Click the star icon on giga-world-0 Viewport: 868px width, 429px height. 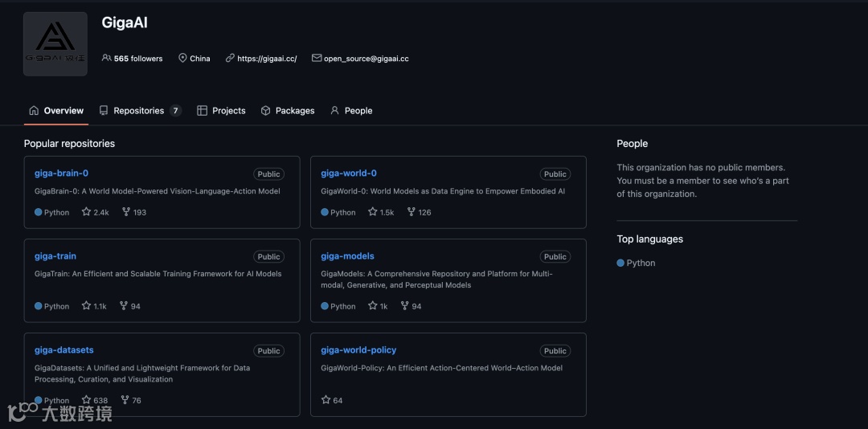(373, 211)
